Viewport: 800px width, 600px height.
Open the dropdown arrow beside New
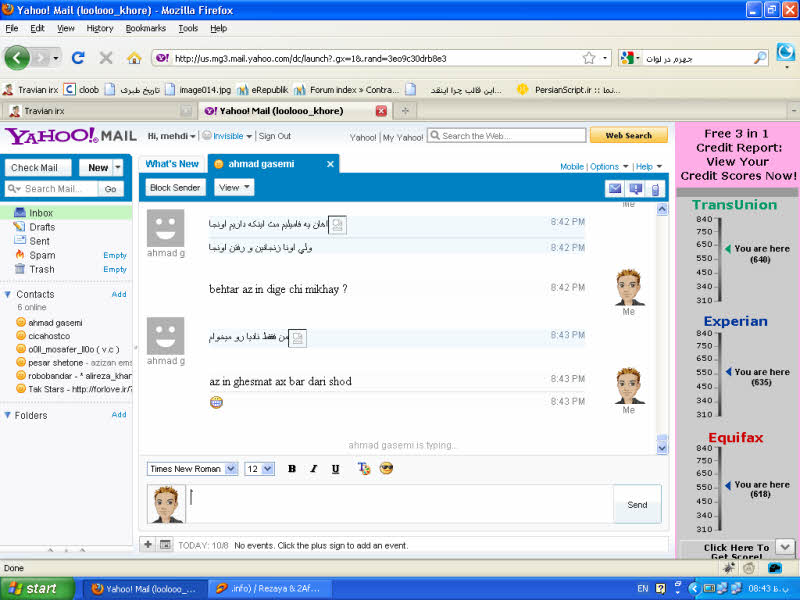coord(118,167)
